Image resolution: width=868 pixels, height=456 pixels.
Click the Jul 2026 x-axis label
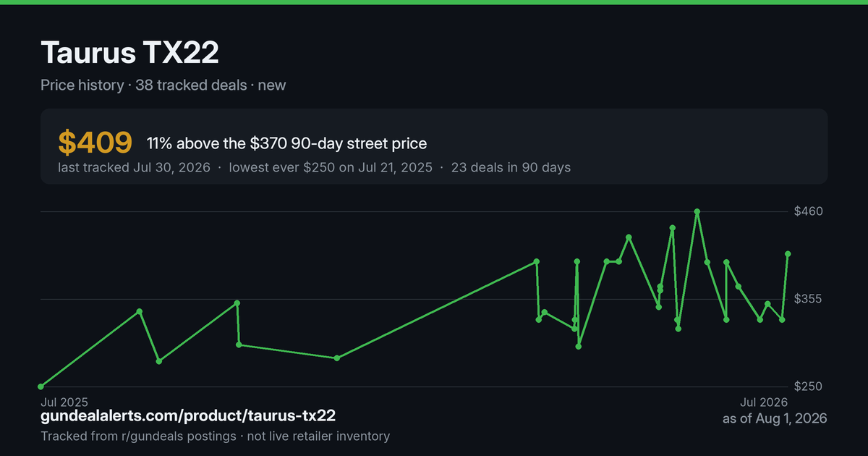(764, 402)
